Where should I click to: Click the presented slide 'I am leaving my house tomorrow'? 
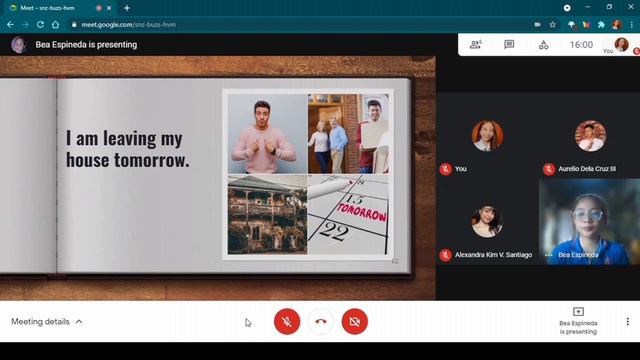click(218, 178)
